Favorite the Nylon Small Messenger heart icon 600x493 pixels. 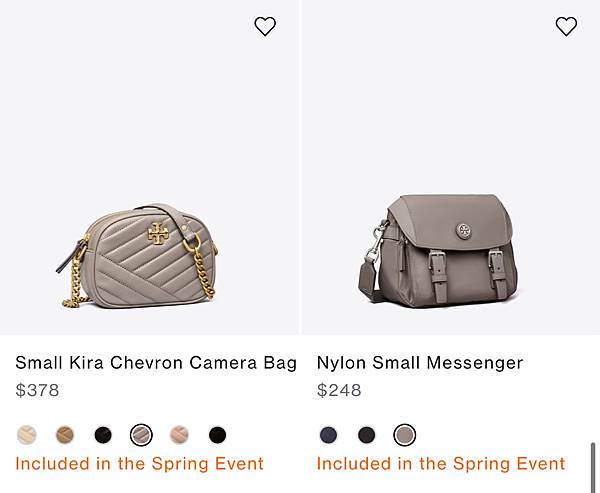[566, 26]
